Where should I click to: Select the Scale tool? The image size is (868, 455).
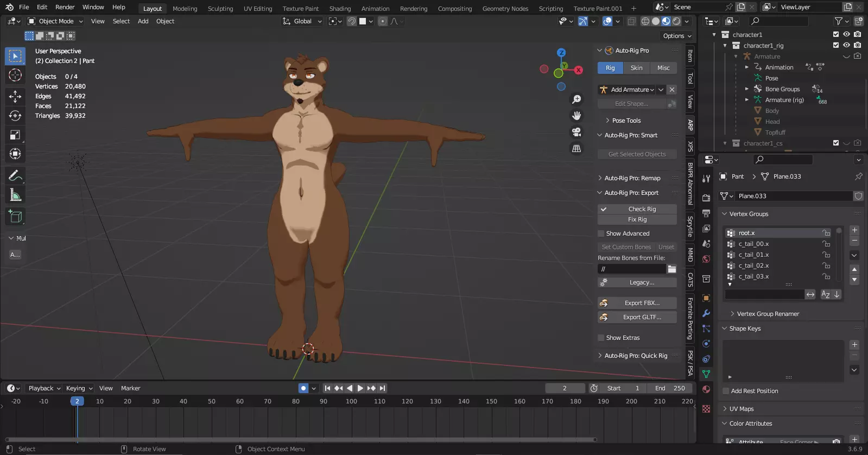[x=15, y=135]
